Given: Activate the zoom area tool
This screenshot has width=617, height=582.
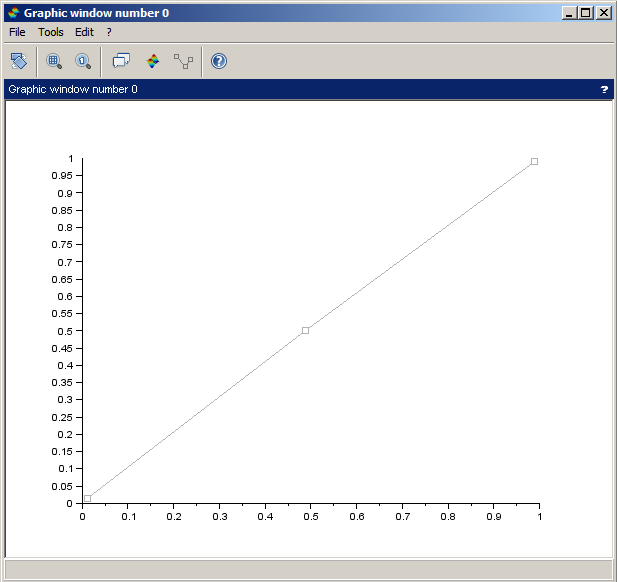Looking at the screenshot, I should coord(54,61).
